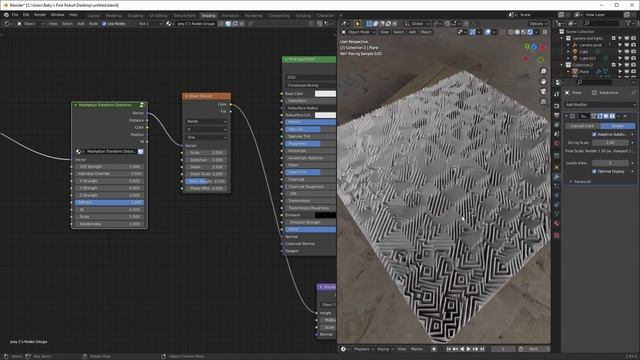
Task: Toggle modifier realtime display icon
Action: [606, 116]
